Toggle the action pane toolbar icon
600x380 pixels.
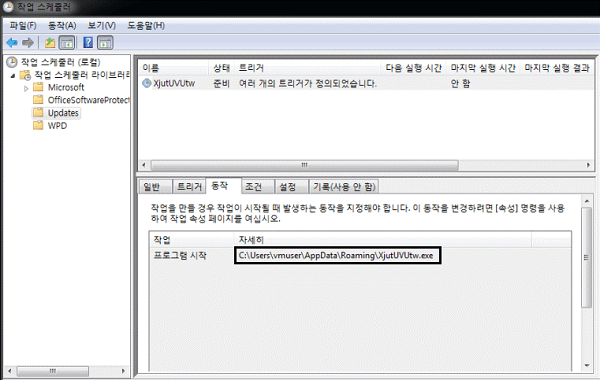[105, 42]
